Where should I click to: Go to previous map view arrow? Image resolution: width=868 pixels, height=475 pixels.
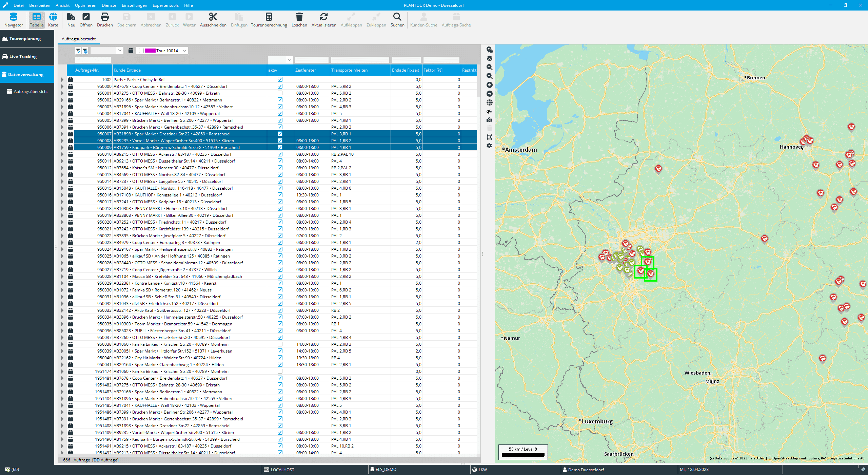coord(489,85)
